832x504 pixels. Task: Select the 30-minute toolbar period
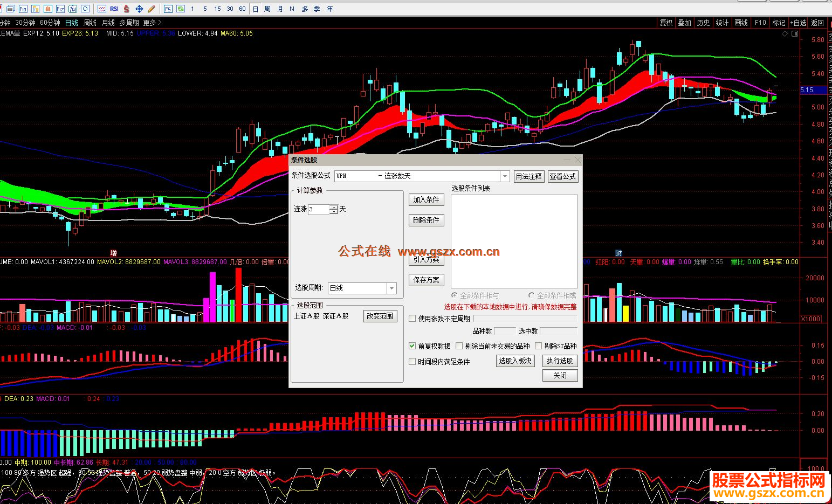[230, 9]
